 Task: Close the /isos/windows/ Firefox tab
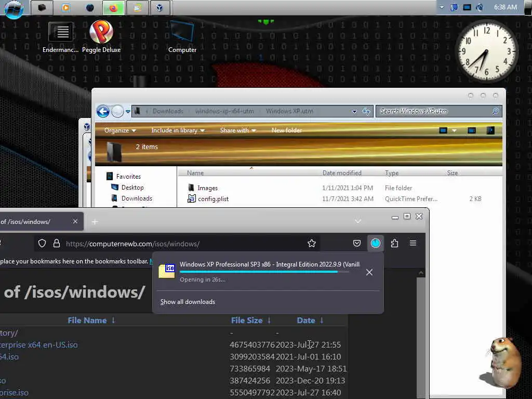75,221
